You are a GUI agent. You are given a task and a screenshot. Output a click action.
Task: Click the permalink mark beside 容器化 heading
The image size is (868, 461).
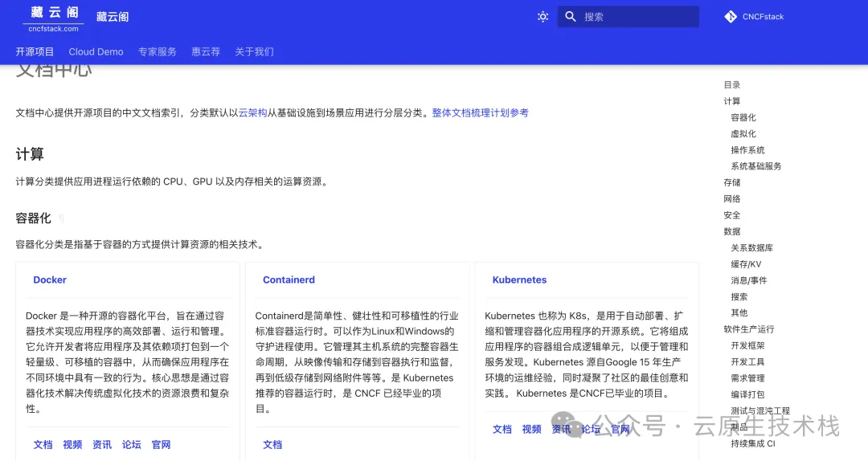pyautogui.click(x=61, y=218)
